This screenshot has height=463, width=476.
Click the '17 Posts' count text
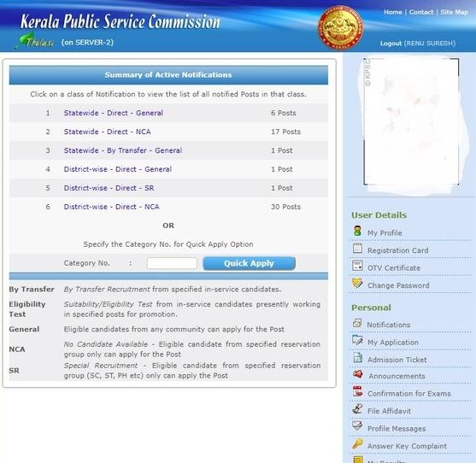tap(285, 132)
